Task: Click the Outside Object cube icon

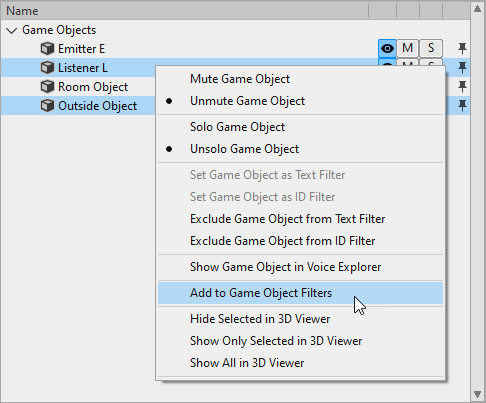Action: pos(47,106)
